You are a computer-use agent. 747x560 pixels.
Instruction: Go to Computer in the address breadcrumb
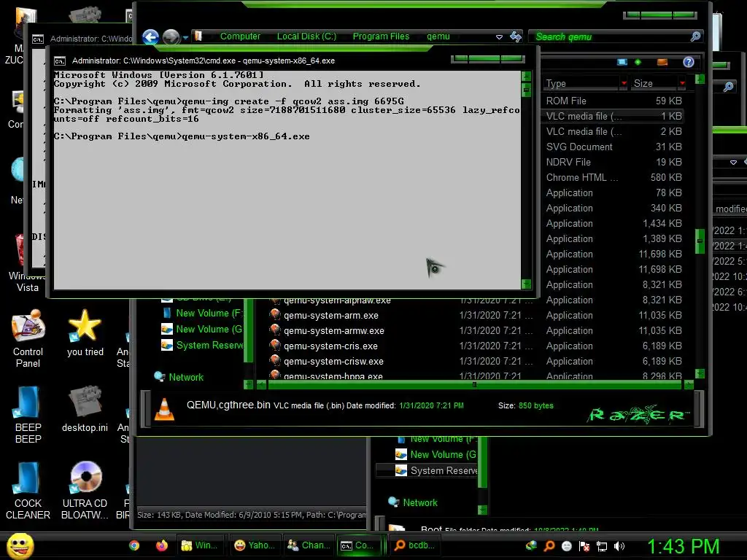[240, 36]
